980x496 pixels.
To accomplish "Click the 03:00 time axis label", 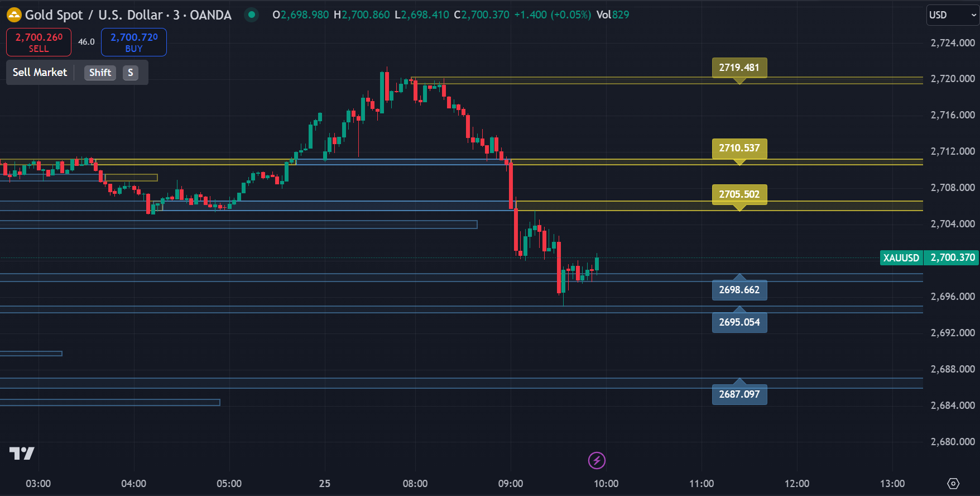I will (39, 484).
